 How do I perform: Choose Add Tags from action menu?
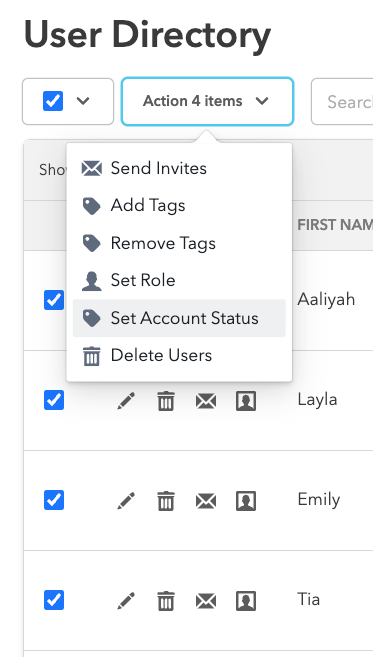click(x=179, y=206)
